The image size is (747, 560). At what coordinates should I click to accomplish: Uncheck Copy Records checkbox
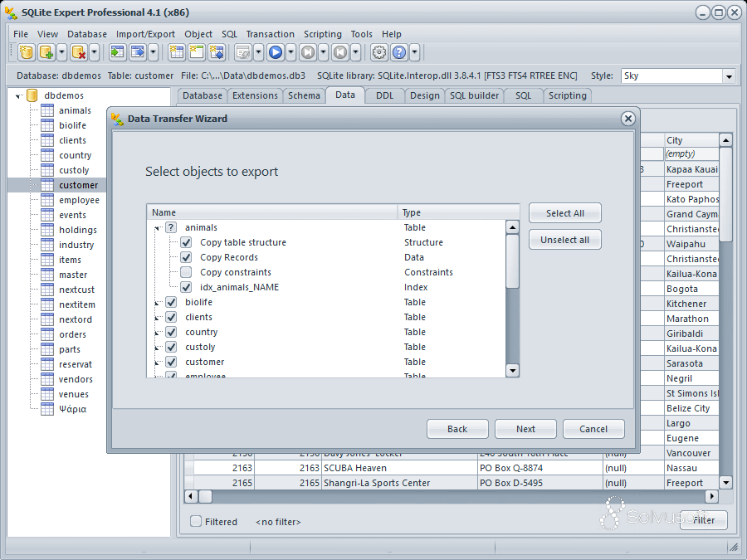tap(186, 258)
